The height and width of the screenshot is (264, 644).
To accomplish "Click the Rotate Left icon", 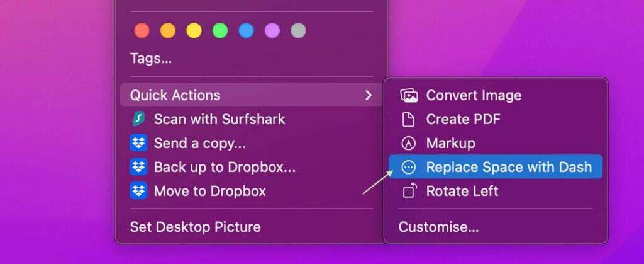I will click(x=409, y=191).
